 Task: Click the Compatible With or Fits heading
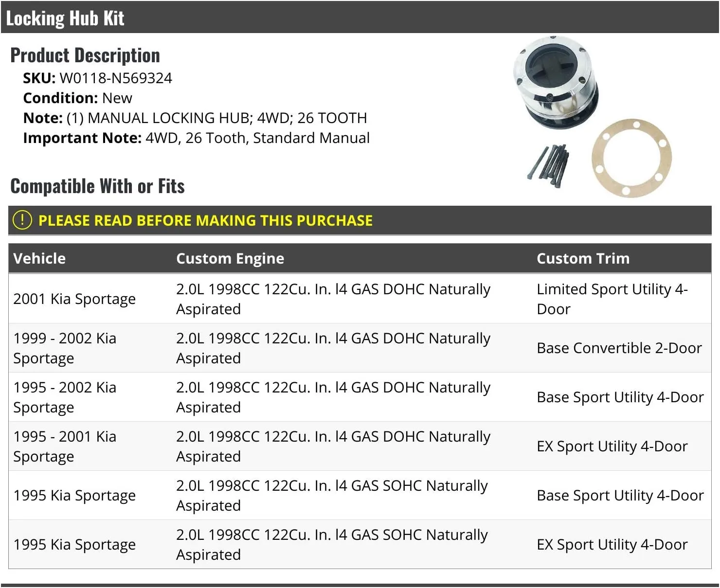click(x=97, y=186)
